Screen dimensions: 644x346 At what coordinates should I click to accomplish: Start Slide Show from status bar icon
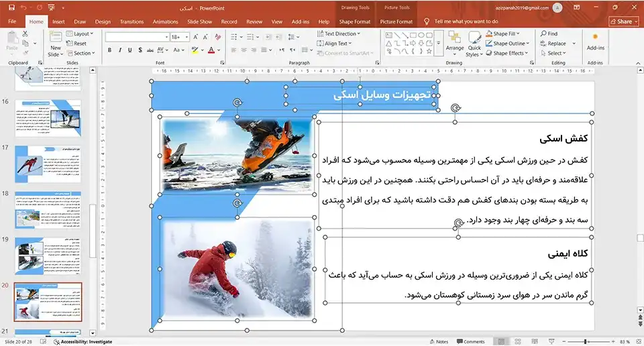(x=551, y=341)
